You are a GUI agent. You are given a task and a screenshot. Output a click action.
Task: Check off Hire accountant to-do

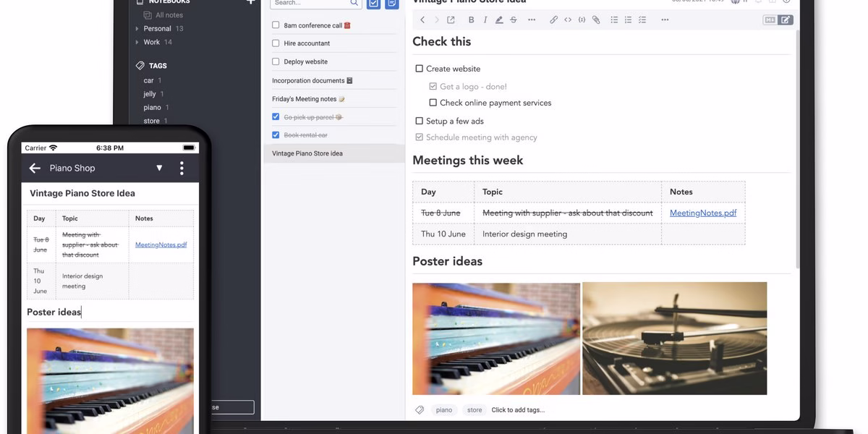coord(276,43)
